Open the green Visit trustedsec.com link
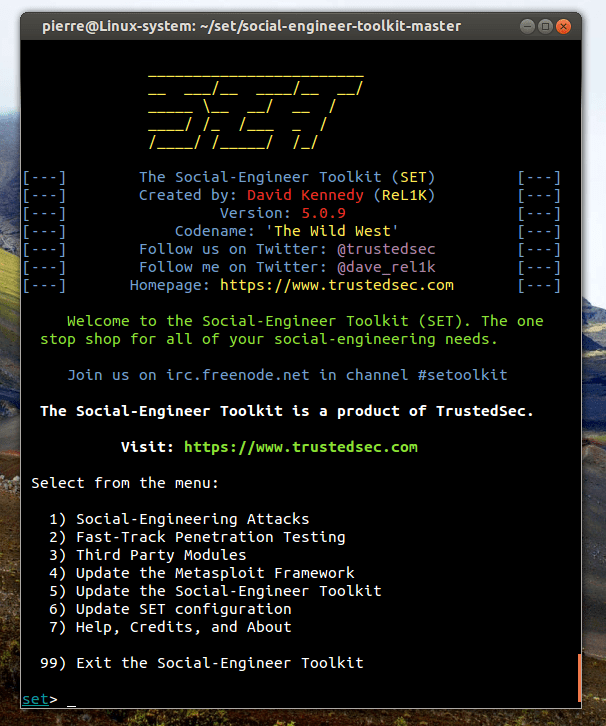Screen dimensions: 606x726 point(300,447)
